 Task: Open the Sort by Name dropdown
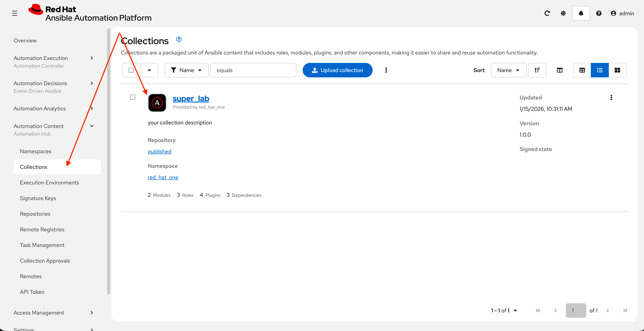(508, 70)
